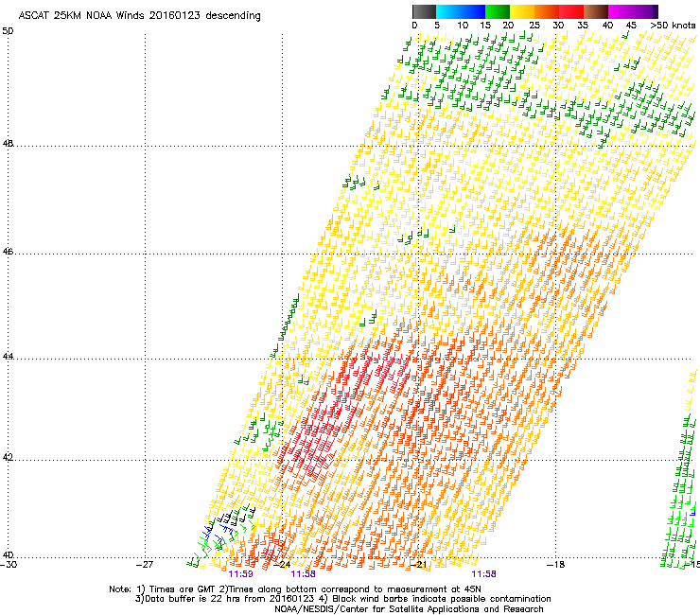Click the purple '11:58' label right of -21

(484, 574)
